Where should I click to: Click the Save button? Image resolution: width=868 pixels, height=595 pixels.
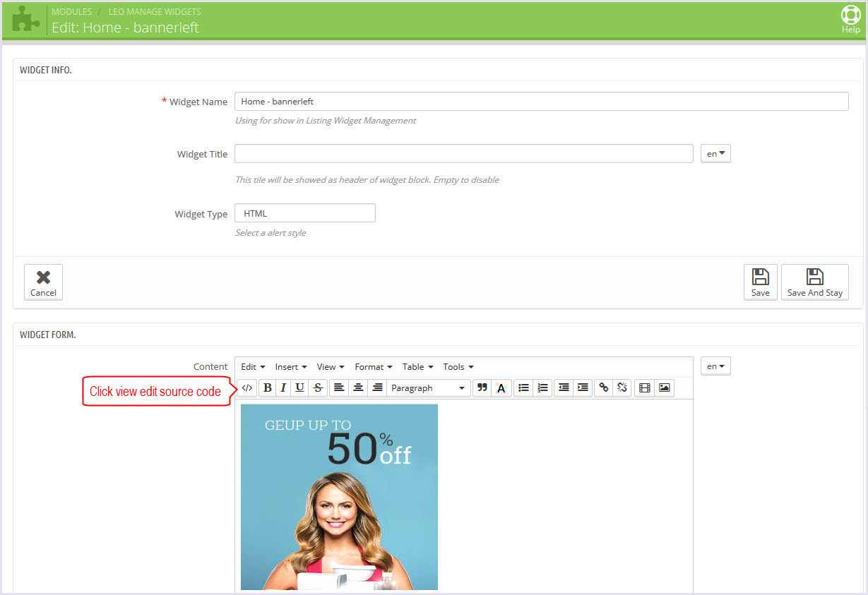click(761, 282)
